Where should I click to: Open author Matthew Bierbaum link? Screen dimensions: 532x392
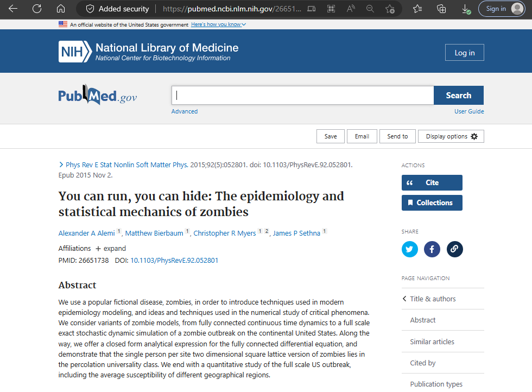(x=154, y=233)
